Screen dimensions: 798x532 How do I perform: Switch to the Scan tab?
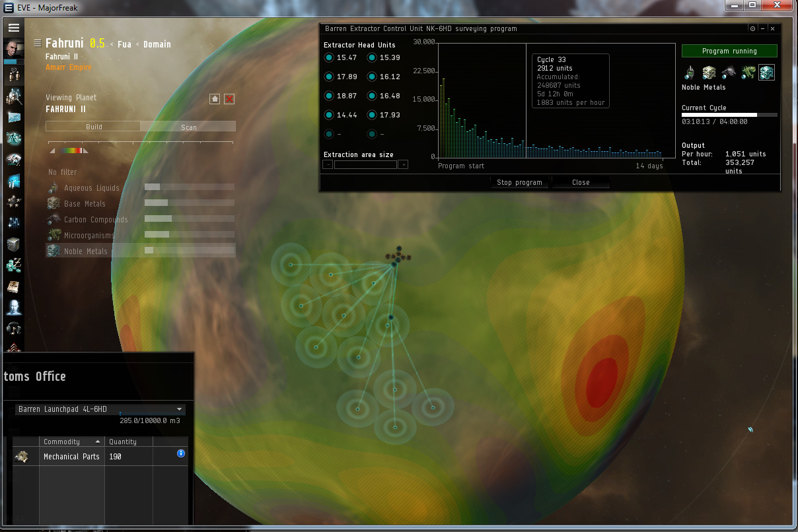[x=188, y=127]
